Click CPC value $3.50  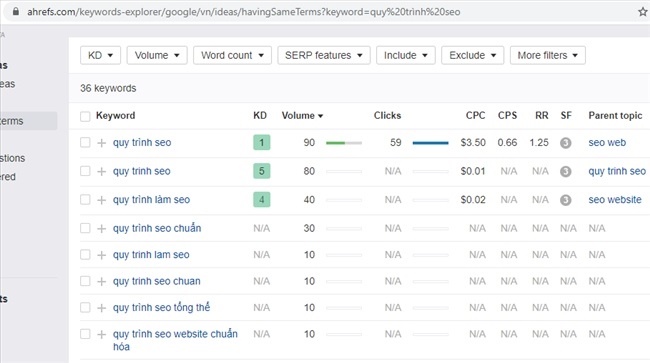click(473, 143)
